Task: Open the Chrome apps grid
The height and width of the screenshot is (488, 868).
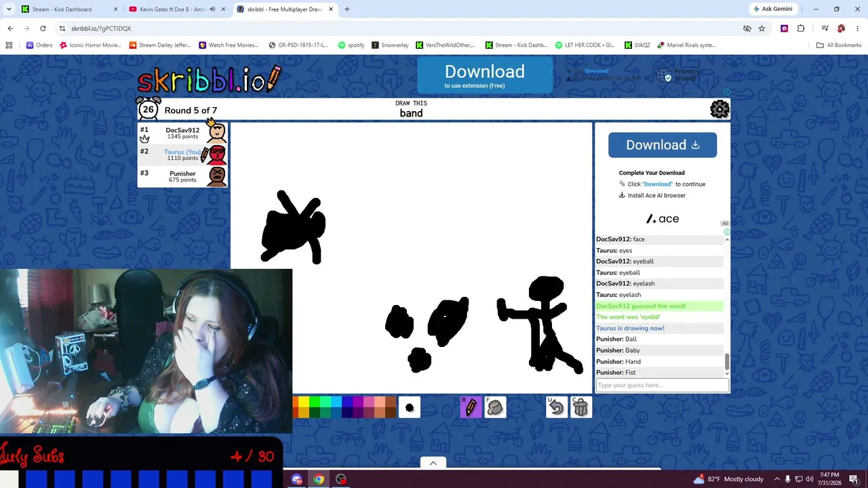Action: [x=9, y=45]
